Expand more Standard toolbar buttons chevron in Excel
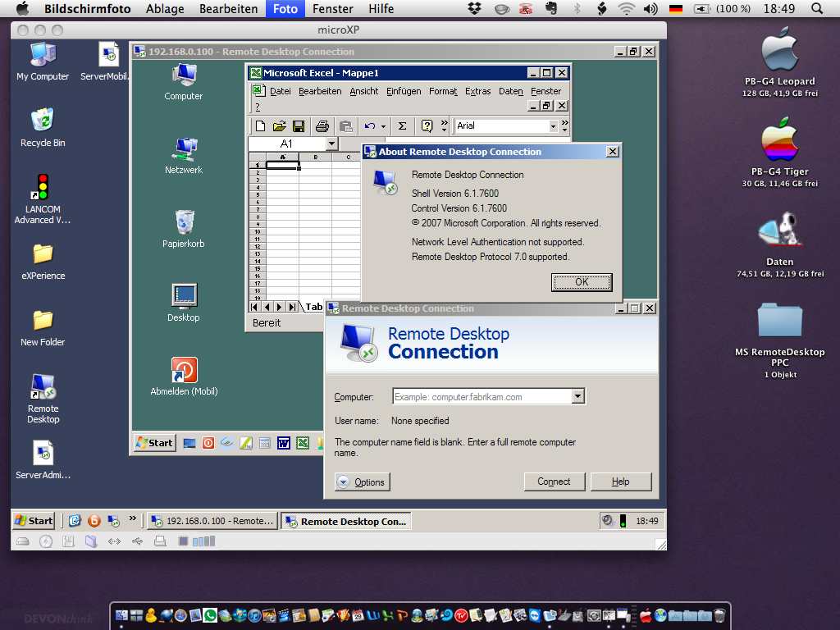This screenshot has height=630, width=840. point(444,126)
